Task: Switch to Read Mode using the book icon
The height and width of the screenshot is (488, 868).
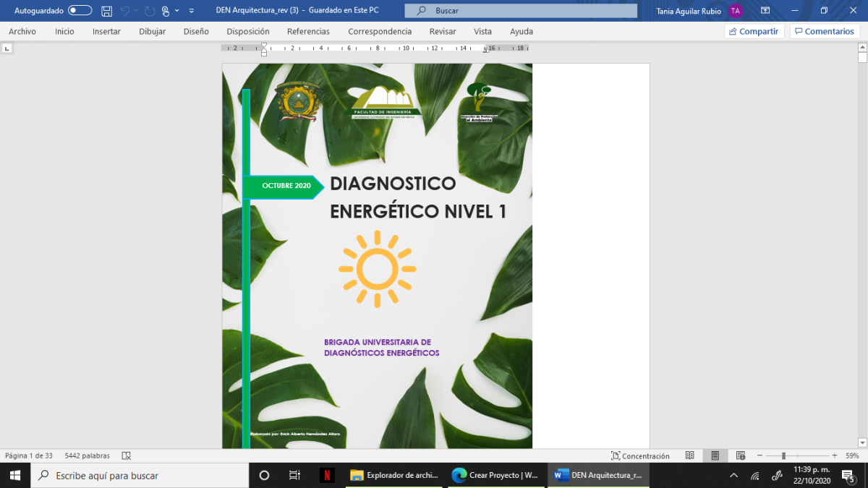Action: point(689,455)
